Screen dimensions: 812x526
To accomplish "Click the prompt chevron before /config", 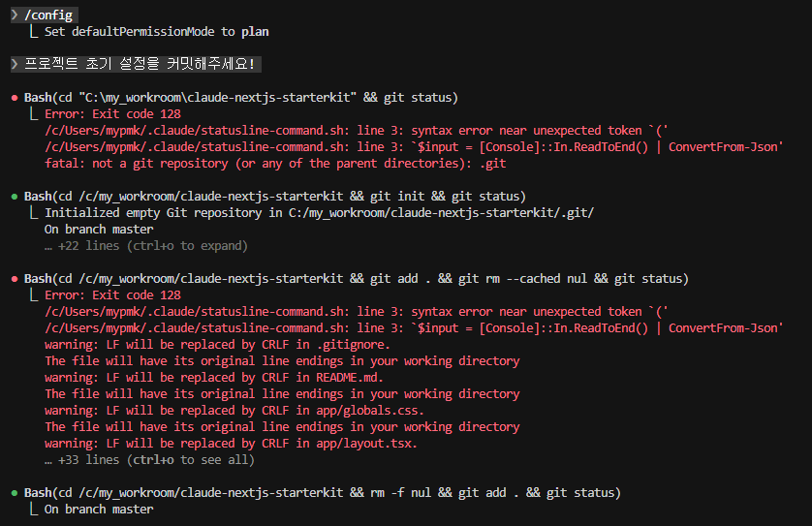I will (15, 15).
